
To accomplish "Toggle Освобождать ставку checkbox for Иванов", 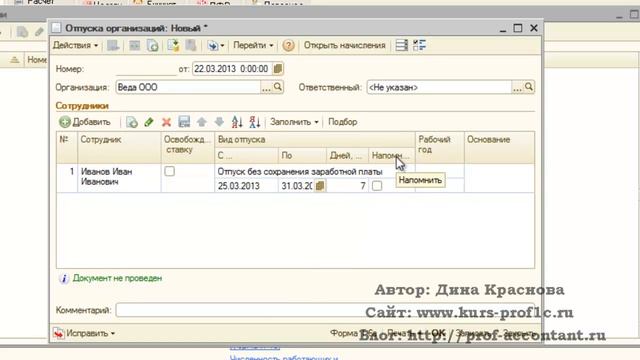I will pyautogui.click(x=169, y=171).
